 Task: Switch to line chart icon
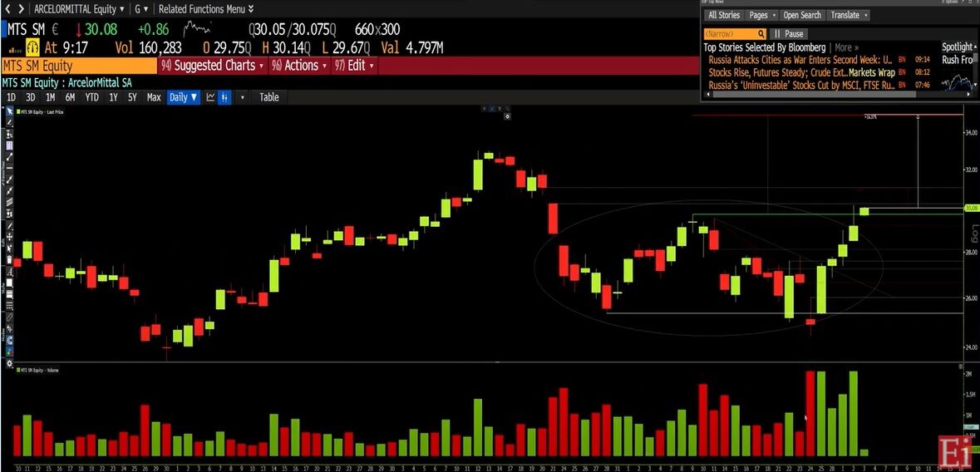click(x=211, y=97)
